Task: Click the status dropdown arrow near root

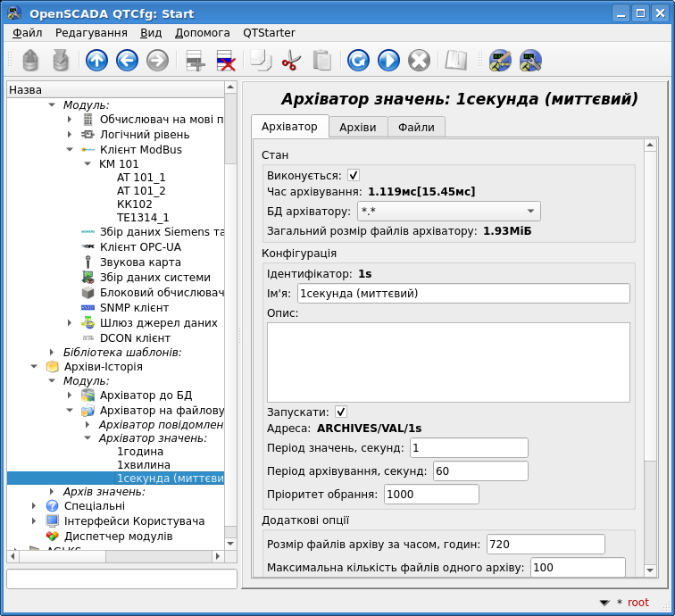Action: 604,603
